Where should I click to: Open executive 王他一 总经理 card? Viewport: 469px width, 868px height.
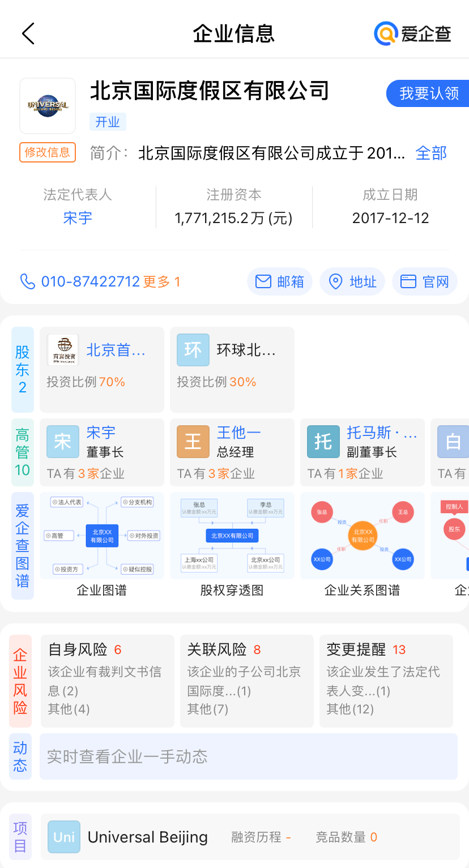[232, 452]
